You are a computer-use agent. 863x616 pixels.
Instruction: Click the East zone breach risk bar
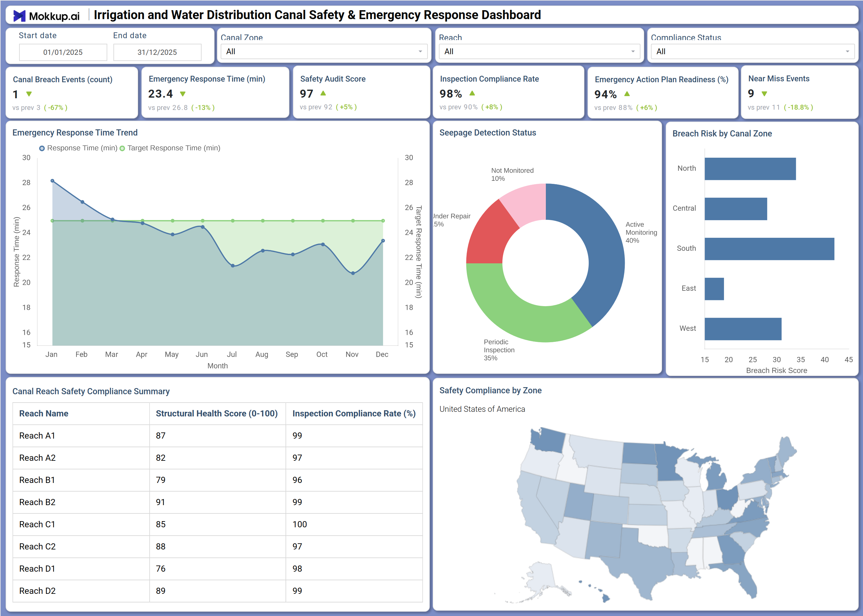714,289
